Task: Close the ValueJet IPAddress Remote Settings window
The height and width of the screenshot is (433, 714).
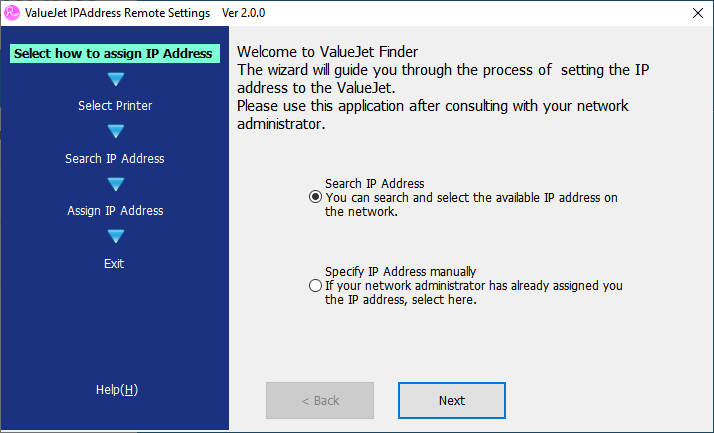Action: (697, 13)
